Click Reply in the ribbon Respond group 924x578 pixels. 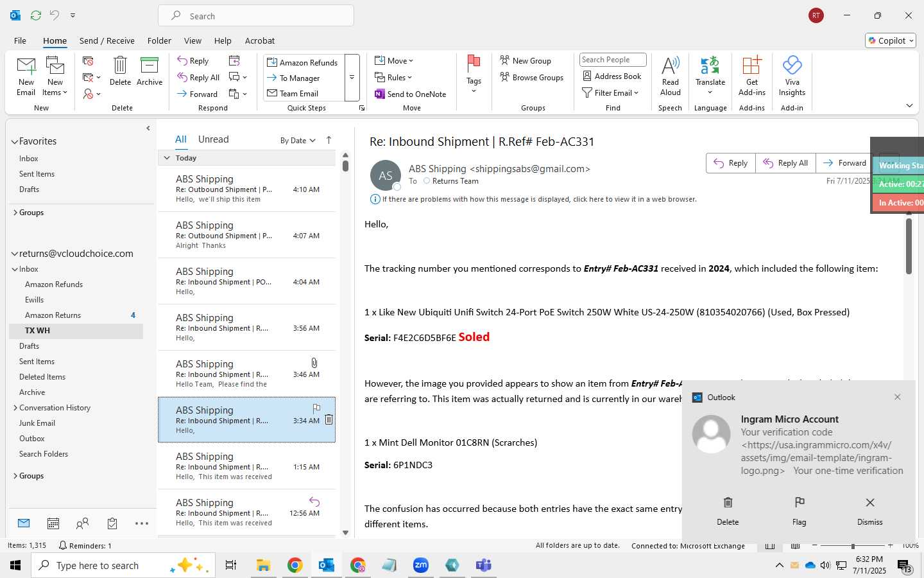pos(193,61)
